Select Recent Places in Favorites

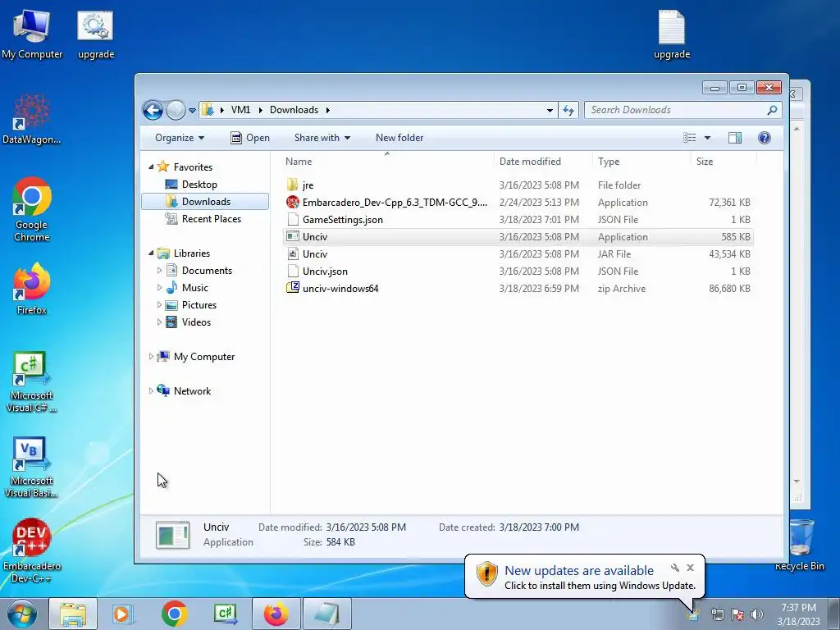211,218
